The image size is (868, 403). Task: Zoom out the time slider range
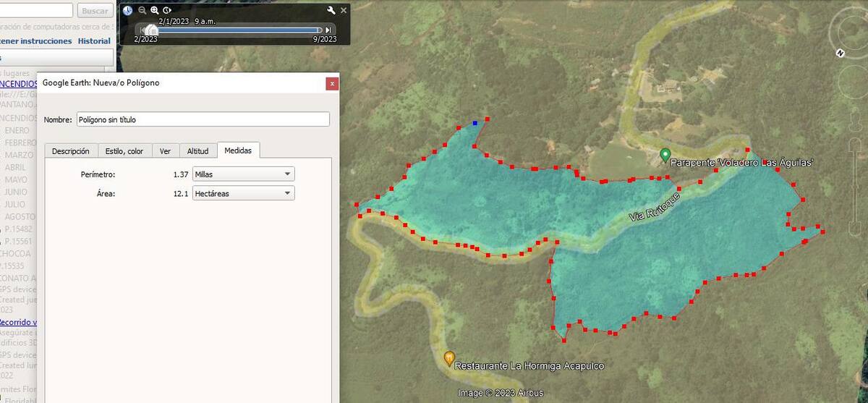(142, 10)
